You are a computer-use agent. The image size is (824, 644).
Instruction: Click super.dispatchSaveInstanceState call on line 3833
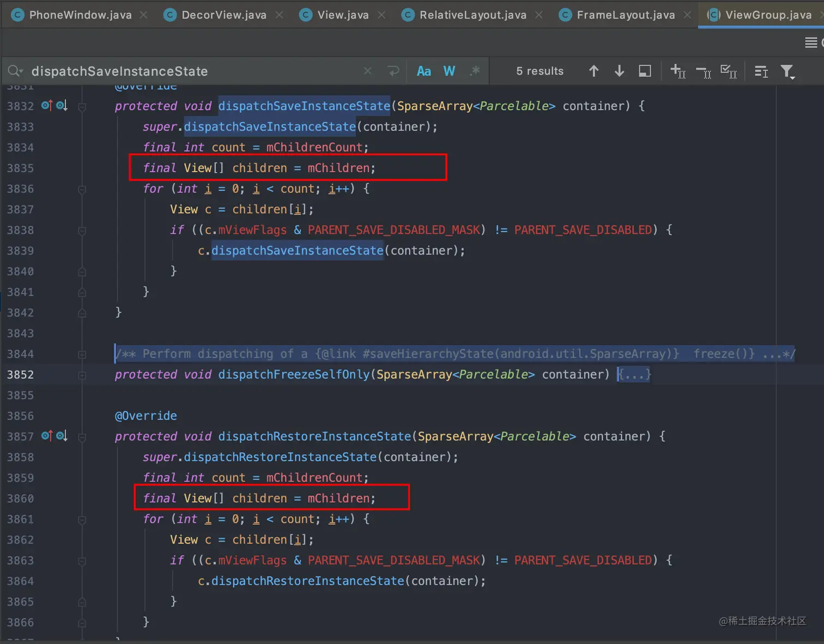point(270,126)
